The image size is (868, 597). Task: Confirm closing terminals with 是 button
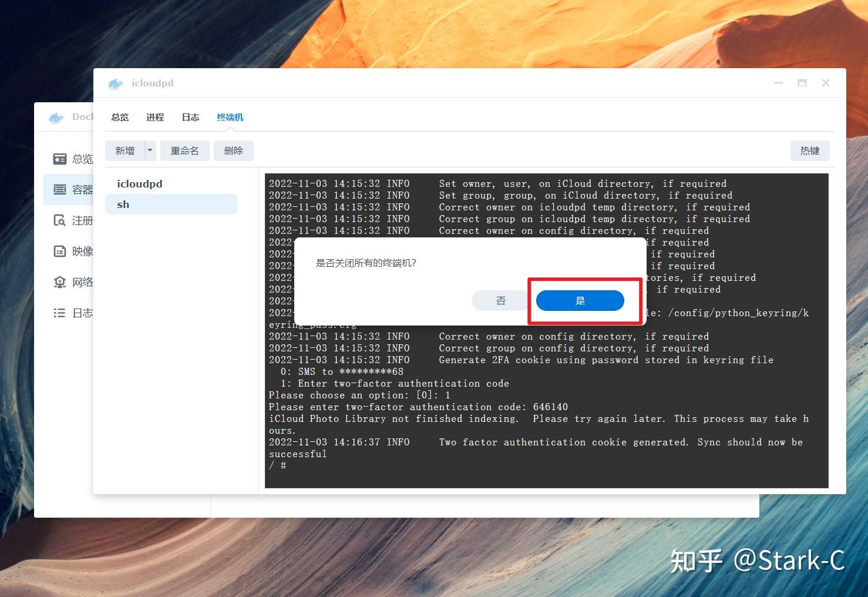[579, 300]
